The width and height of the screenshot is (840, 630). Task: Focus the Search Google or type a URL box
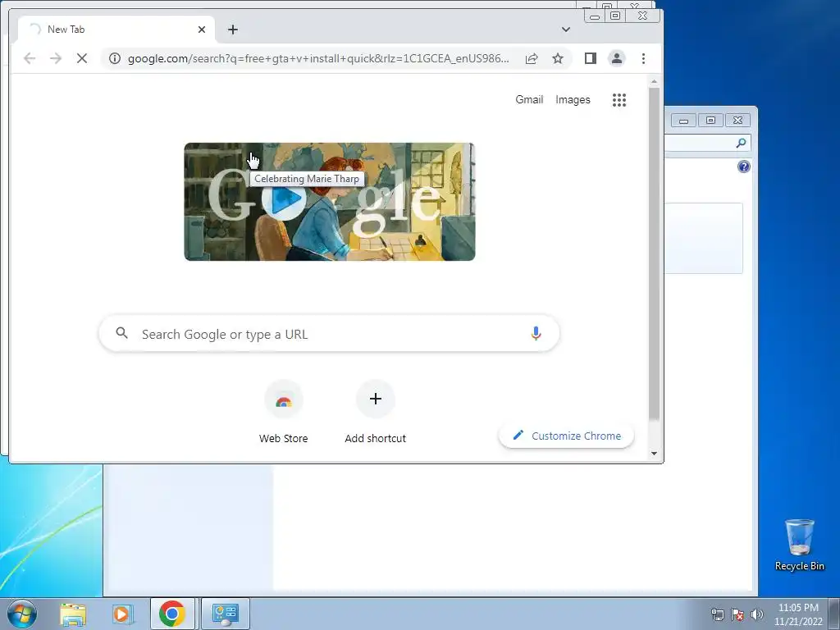click(x=330, y=333)
